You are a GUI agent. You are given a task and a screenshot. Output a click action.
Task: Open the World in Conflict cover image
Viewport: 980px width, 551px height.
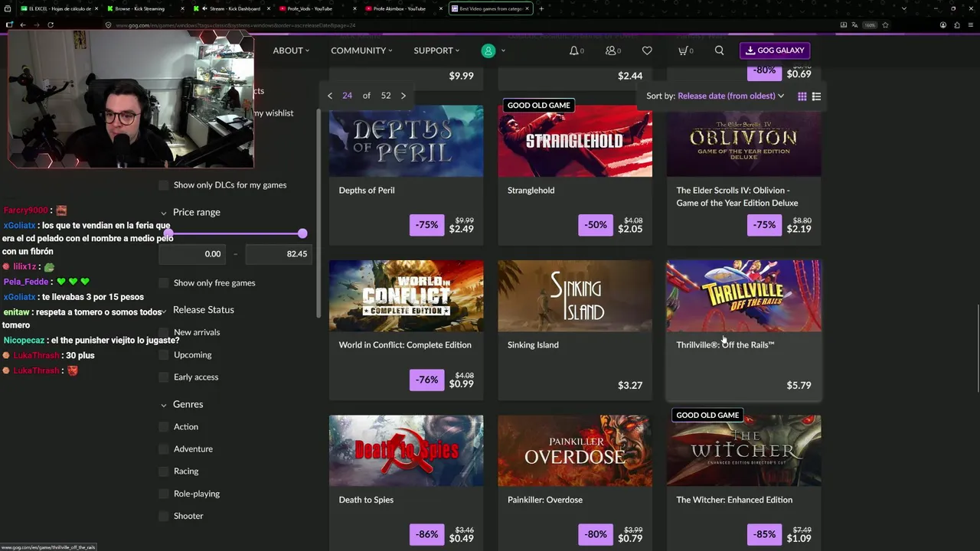(407, 295)
